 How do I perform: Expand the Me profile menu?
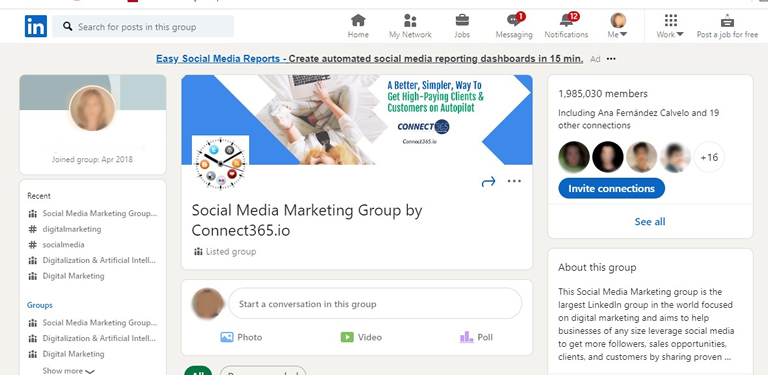(x=618, y=26)
